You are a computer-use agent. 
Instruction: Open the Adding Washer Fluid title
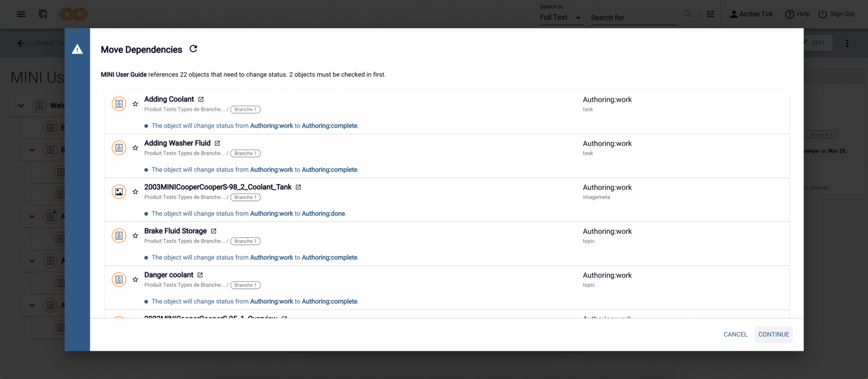pyautogui.click(x=177, y=143)
